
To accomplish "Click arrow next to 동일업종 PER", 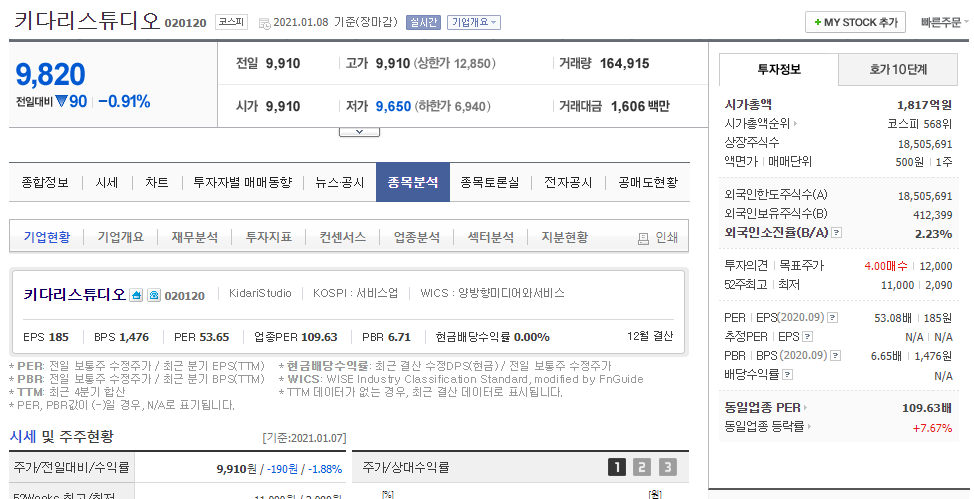I will click(805, 408).
